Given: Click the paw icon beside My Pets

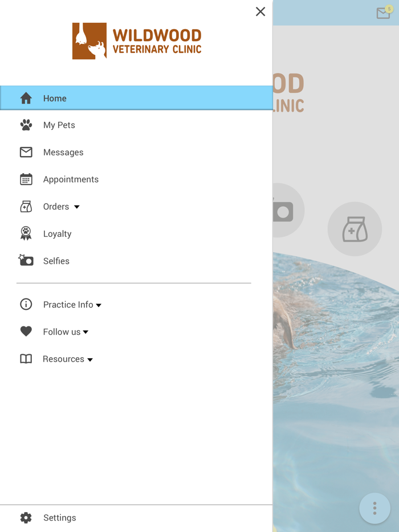Looking at the screenshot, I should 26,125.
